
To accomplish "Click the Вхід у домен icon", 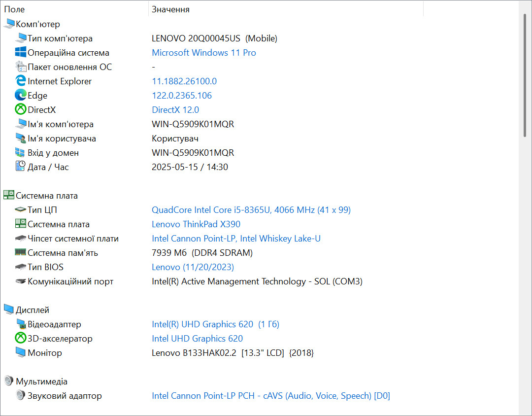I will (20, 152).
